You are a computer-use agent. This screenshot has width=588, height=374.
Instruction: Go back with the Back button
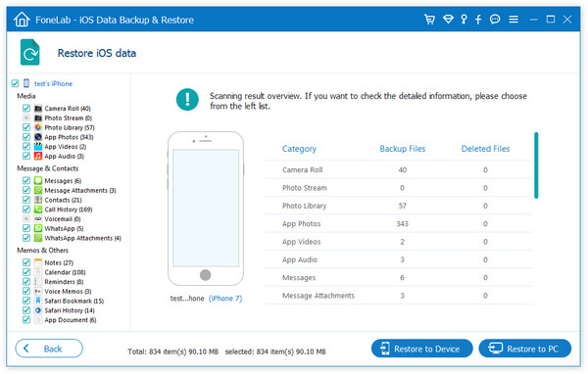49,349
